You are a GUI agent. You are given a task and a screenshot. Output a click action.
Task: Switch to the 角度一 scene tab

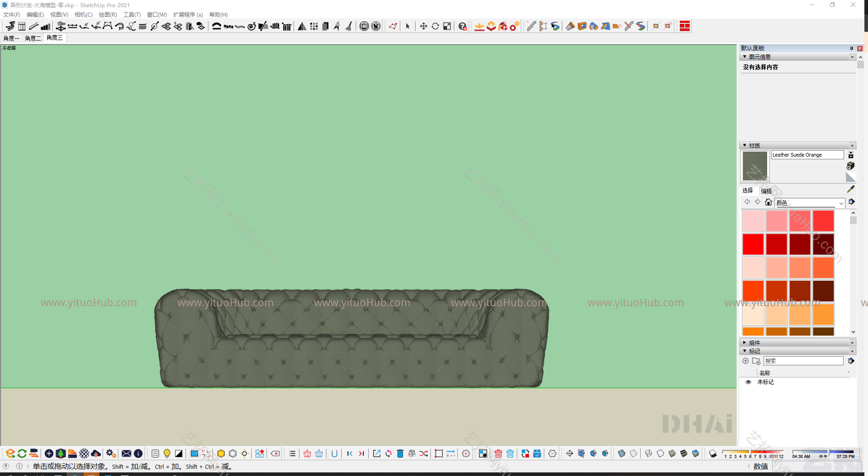point(11,38)
